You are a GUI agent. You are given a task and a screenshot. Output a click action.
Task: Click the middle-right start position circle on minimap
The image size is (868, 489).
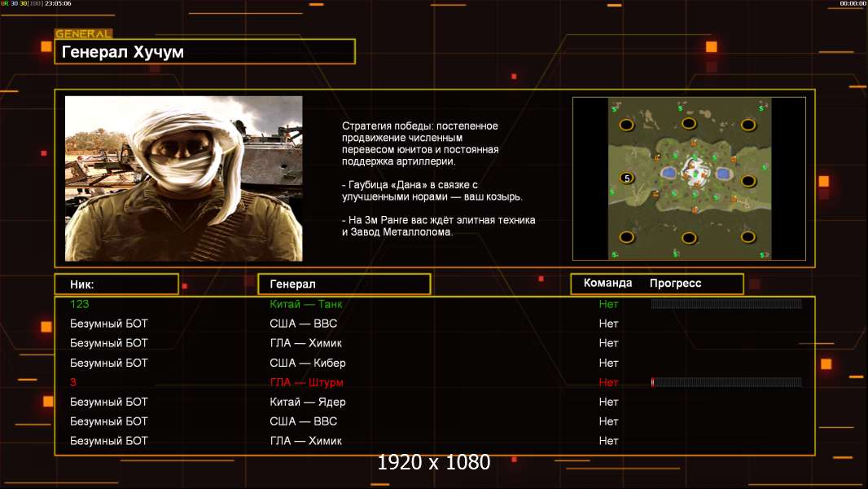click(748, 181)
